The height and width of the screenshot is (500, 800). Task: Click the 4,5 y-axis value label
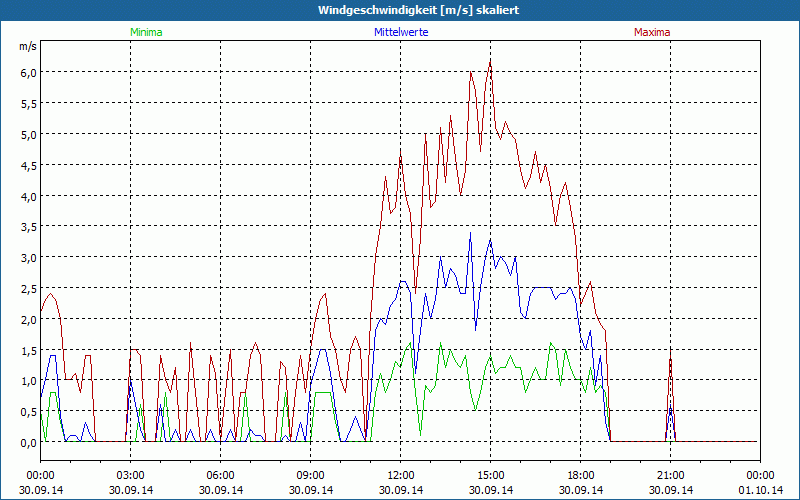point(29,165)
